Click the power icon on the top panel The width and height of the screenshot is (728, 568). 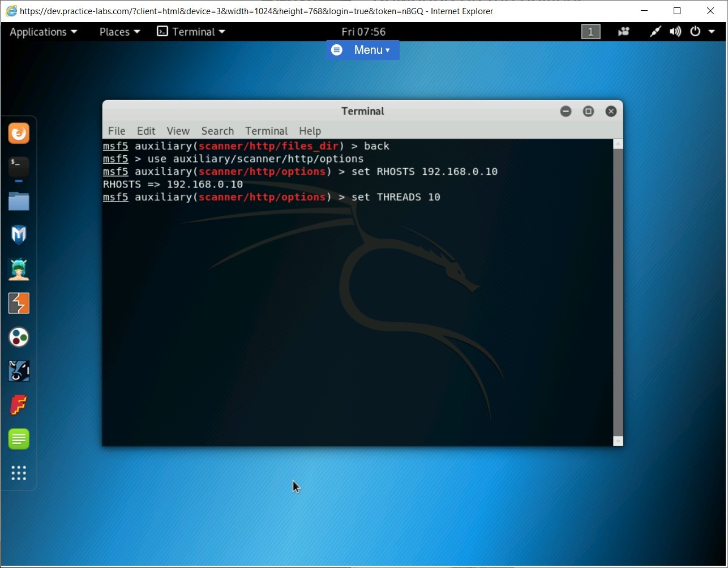click(x=695, y=32)
